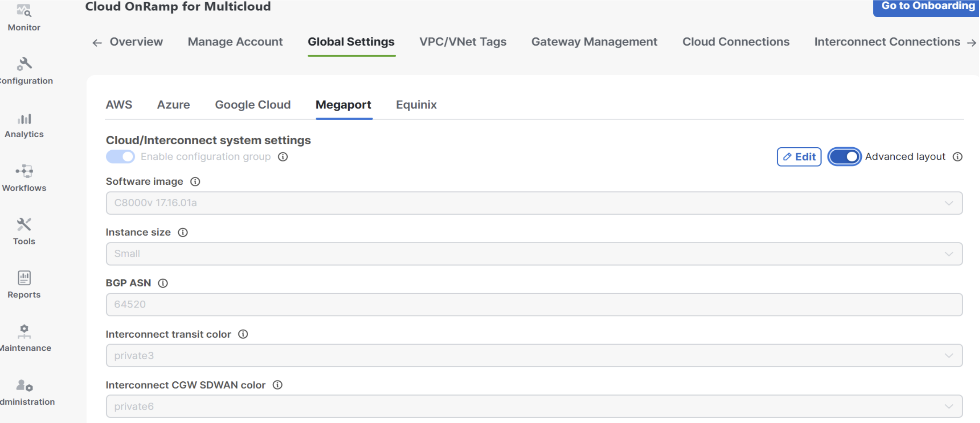Click the Edit button
This screenshot has width=980, height=423.
pyautogui.click(x=799, y=157)
